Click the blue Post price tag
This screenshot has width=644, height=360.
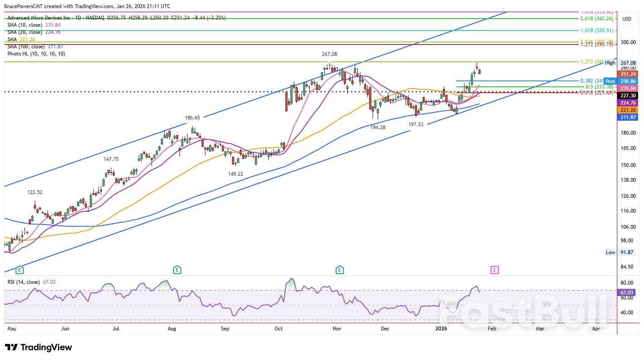tap(610, 81)
